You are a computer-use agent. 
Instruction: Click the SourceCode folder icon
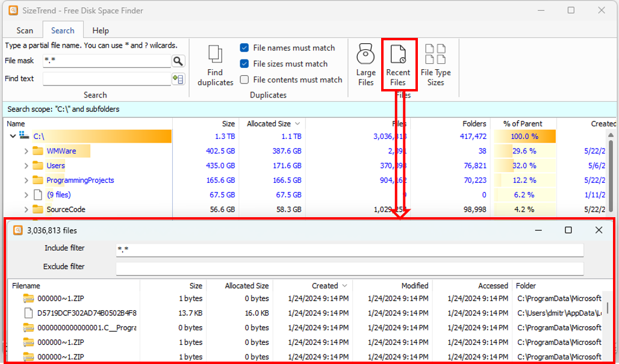coord(38,209)
